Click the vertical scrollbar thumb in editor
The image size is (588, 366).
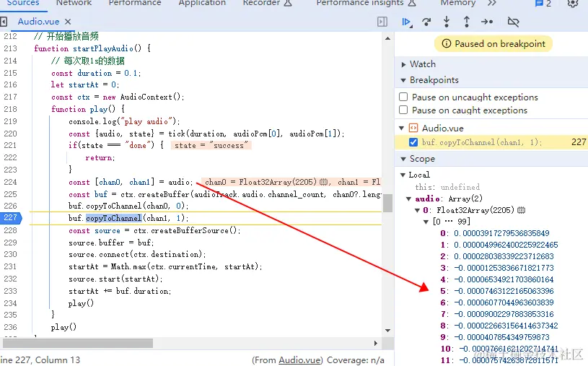point(387,203)
